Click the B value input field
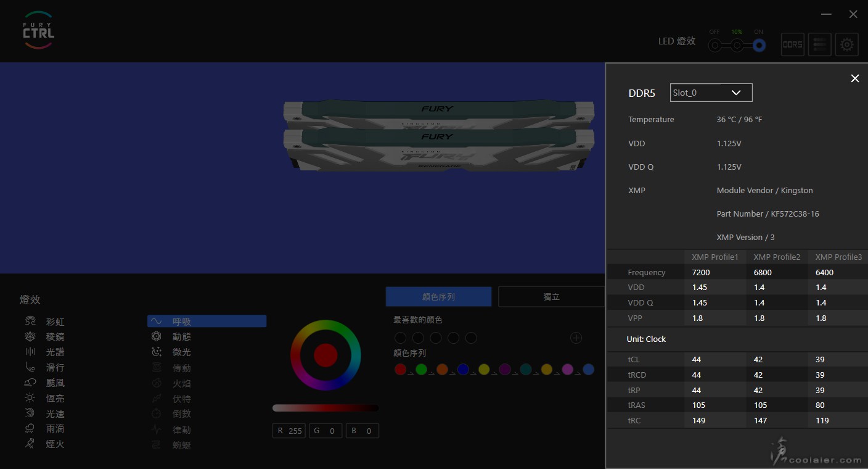868x469 pixels. (362, 431)
